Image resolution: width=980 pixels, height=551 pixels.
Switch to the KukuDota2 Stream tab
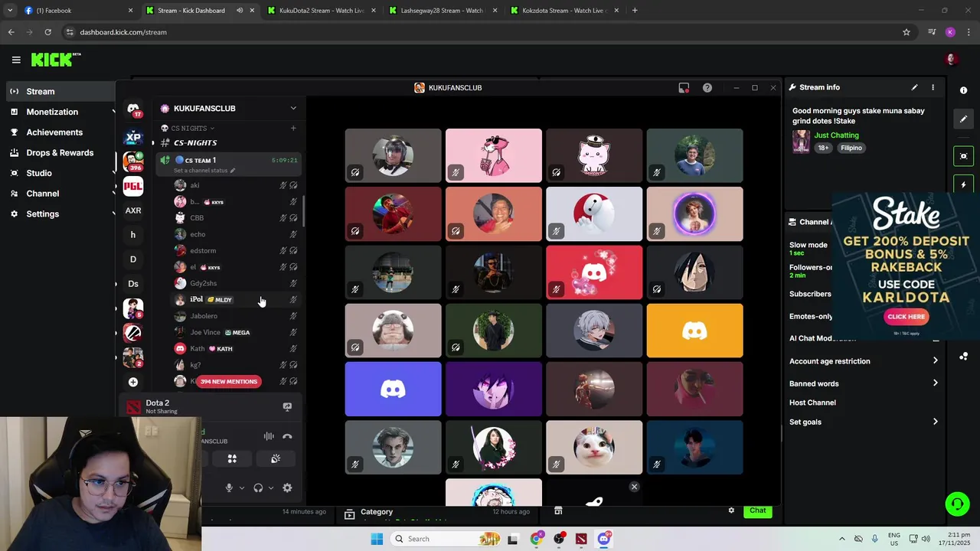point(320,11)
